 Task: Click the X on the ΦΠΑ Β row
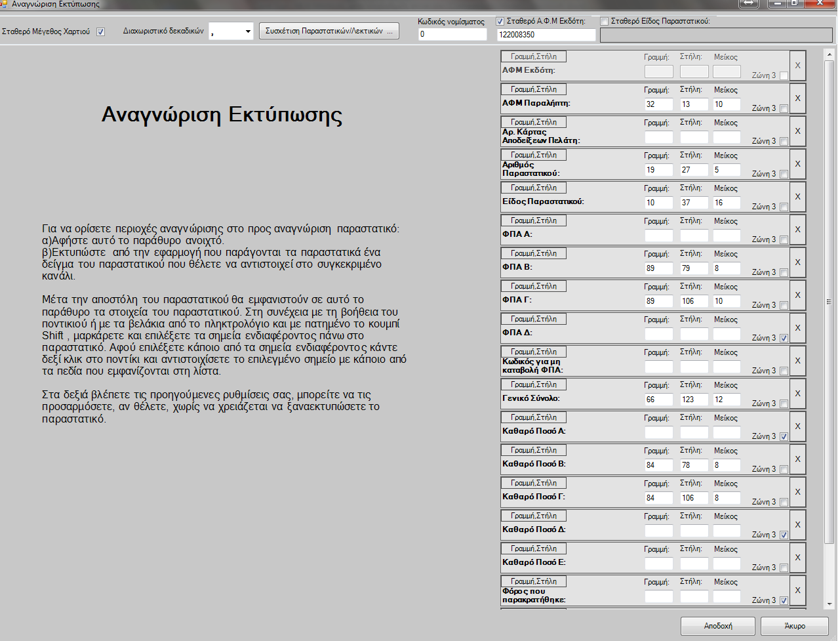click(x=797, y=262)
